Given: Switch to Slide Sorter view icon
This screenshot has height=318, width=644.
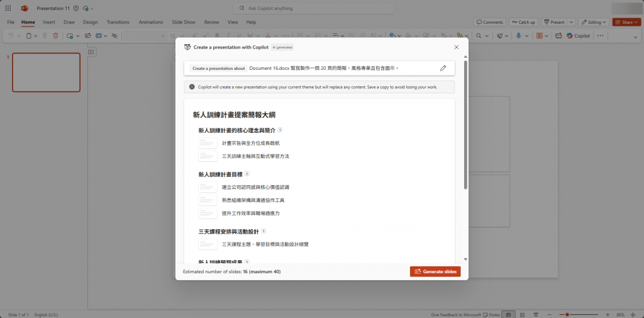Looking at the screenshot, I should (x=523, y=315).
